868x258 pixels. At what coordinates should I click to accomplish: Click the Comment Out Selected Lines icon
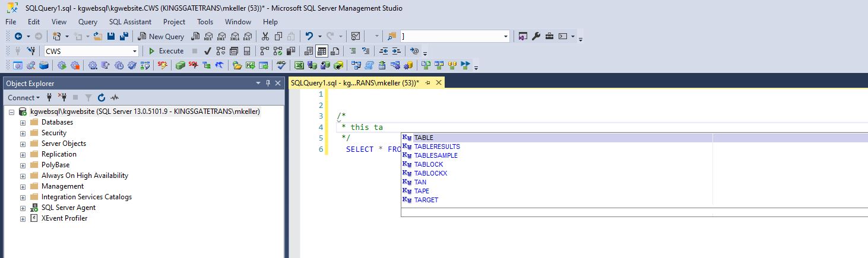[353, 51]
